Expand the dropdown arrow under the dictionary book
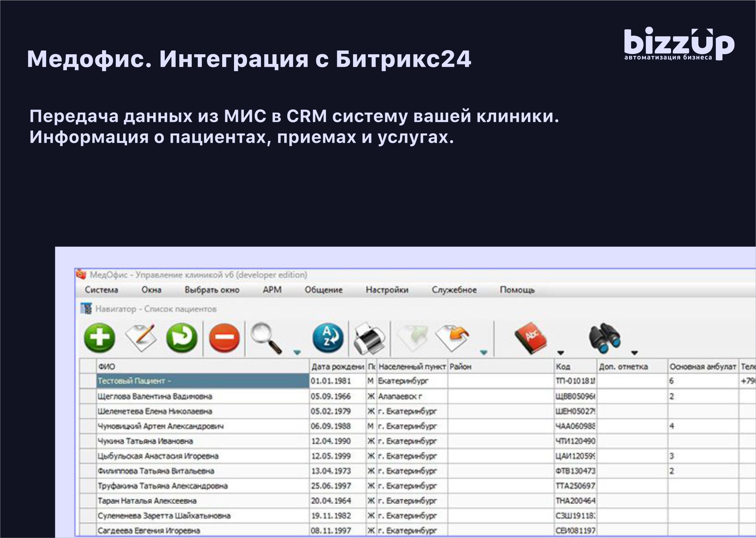The height and width of the screenshot is (538, 756). (x=560, y=353)
